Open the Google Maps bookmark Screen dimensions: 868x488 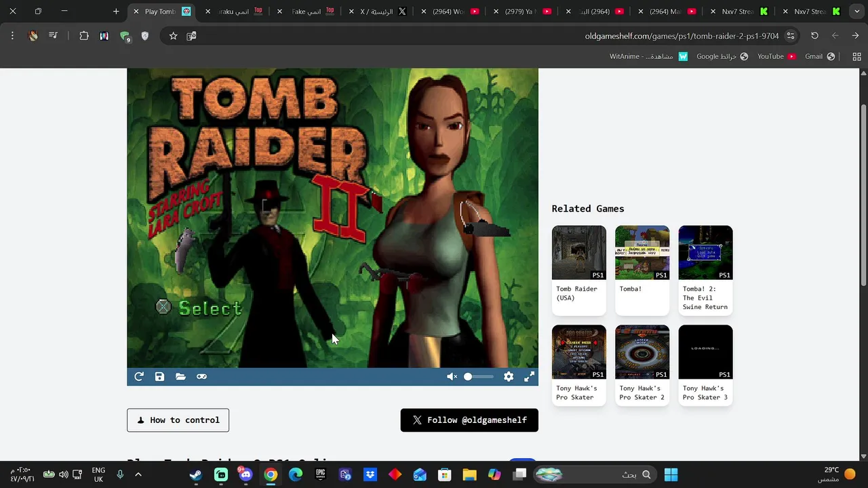click(x=722, y=56)
